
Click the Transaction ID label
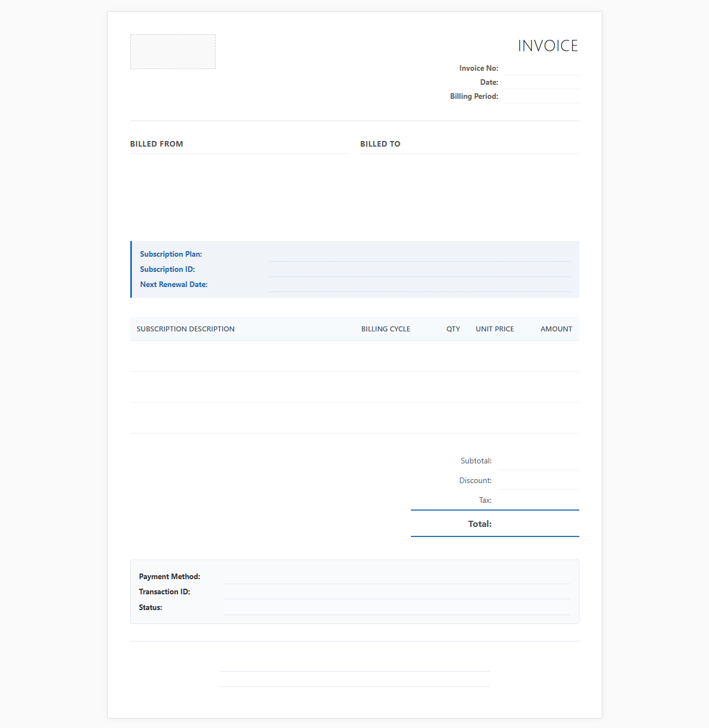coord(164,591)
